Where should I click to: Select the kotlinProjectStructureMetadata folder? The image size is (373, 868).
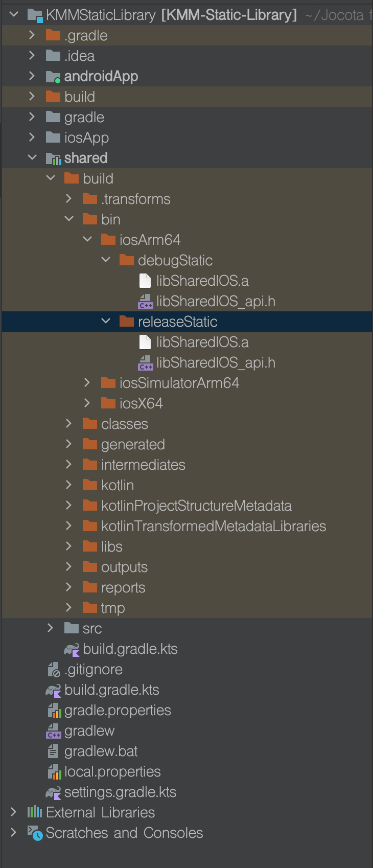point(189,505)
